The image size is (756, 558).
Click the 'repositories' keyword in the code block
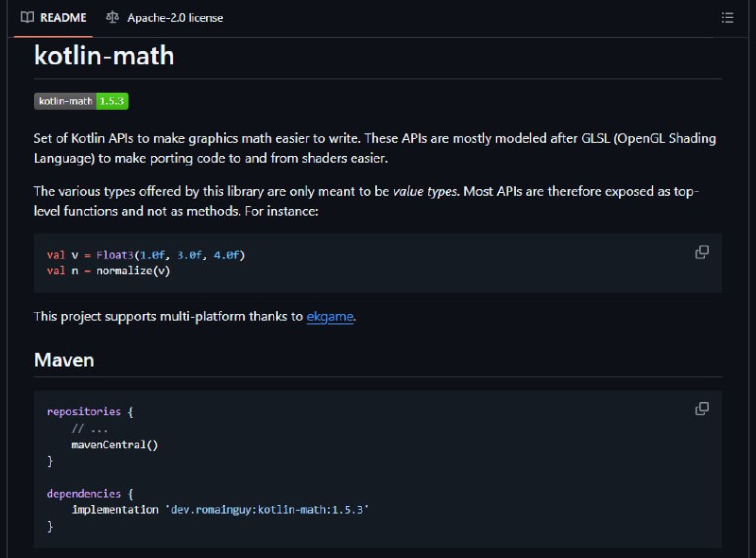point(84,411)
